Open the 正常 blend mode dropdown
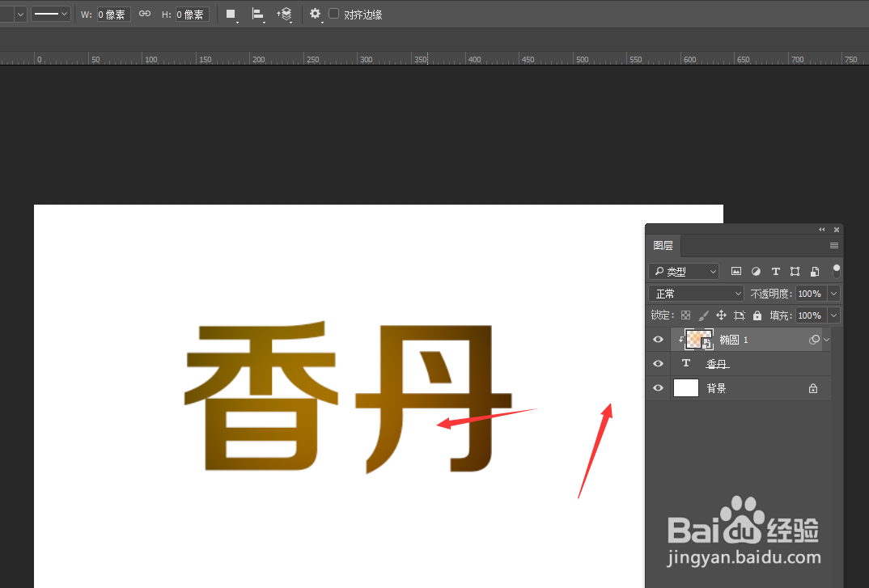Viewport: 869px width, 588px height. point(696,293)
